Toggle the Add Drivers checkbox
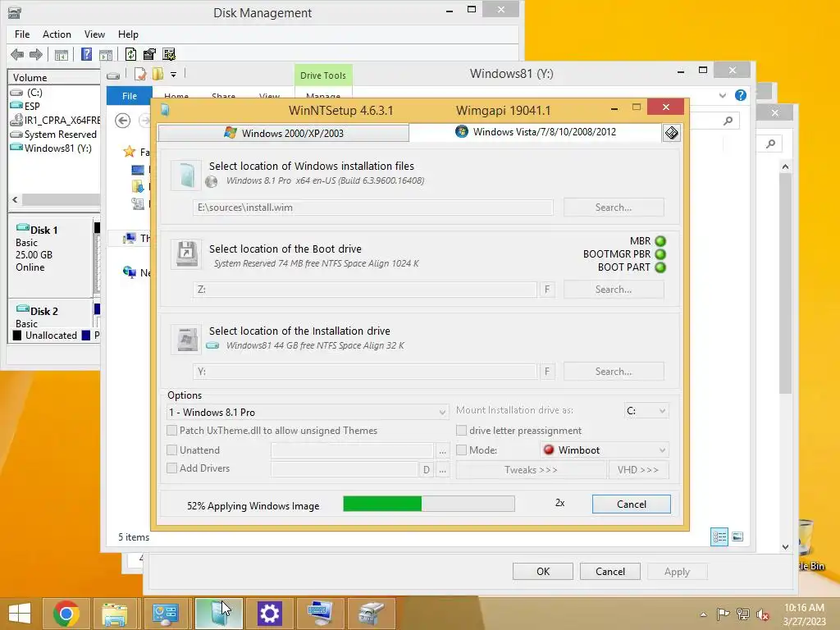This screenshot has width=840, height=630. 172,468
